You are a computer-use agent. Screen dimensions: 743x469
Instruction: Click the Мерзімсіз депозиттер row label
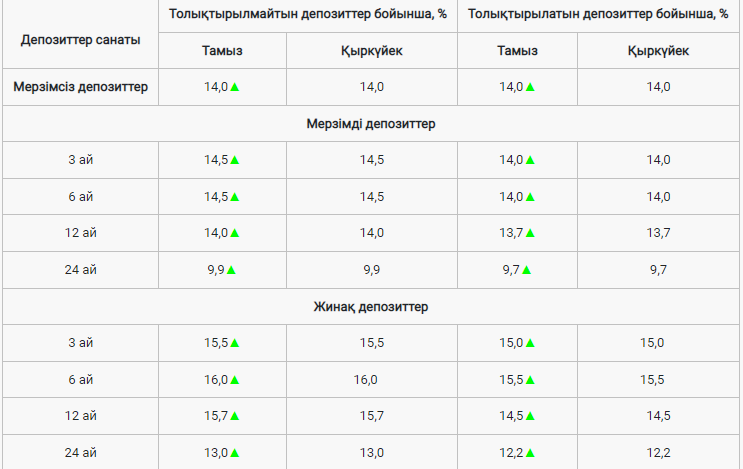coord(81,87)
